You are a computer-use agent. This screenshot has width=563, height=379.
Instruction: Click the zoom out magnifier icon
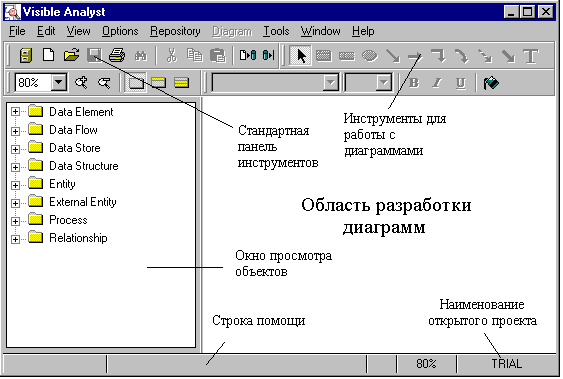[x=104, y=83]
